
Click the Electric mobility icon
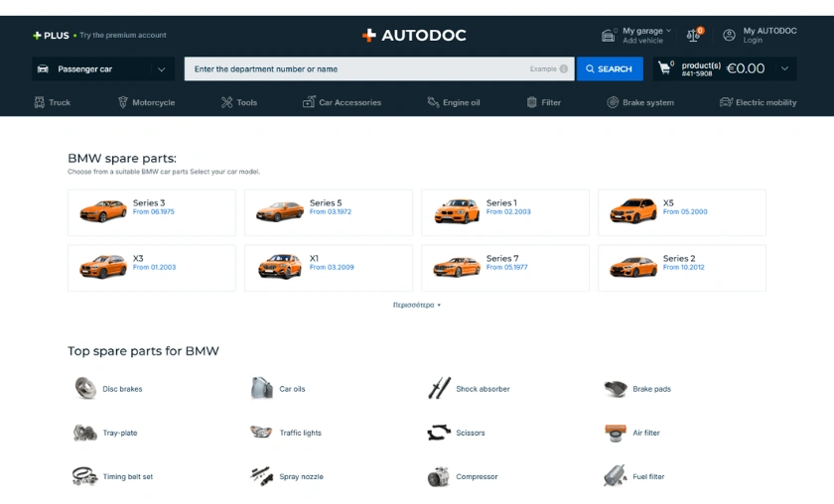click(726, 102)
